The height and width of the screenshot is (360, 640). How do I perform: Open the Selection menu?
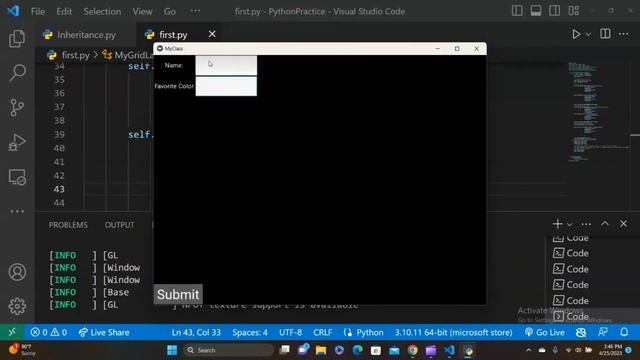pyautogui.click(x=102, y=11)
